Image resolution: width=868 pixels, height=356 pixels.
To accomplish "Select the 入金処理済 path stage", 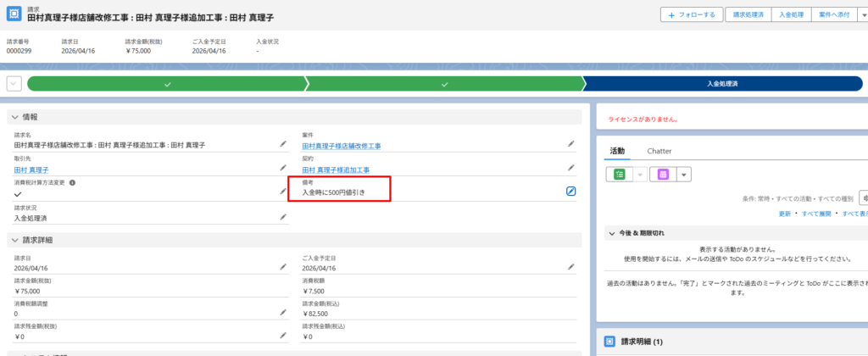I will click(x=722, y=84).
